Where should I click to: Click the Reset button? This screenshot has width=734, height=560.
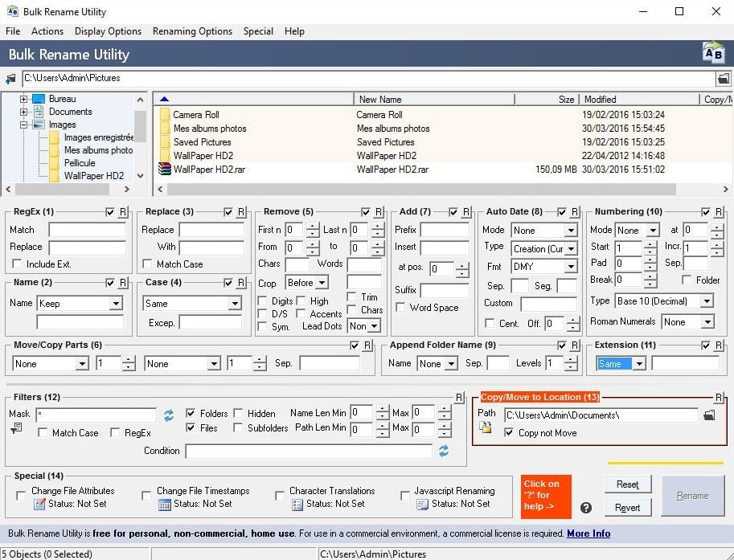tap(627, 484)
